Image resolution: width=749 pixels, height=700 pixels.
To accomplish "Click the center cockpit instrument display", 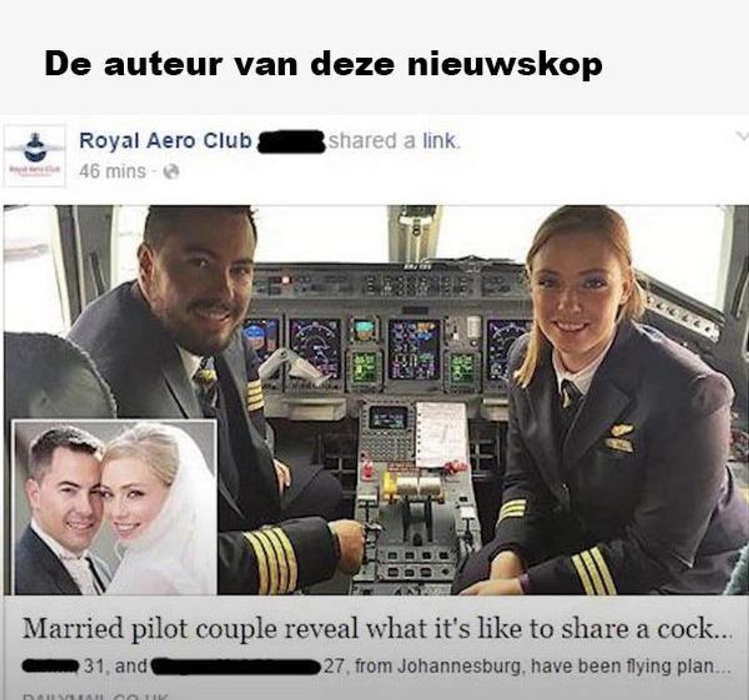I will tap(414, 349).
